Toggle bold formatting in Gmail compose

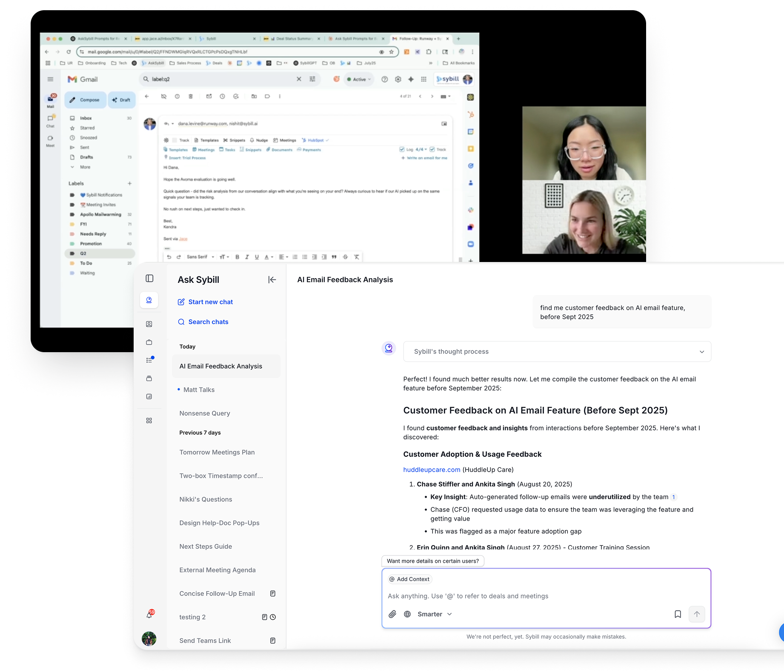tap(237, 257)
